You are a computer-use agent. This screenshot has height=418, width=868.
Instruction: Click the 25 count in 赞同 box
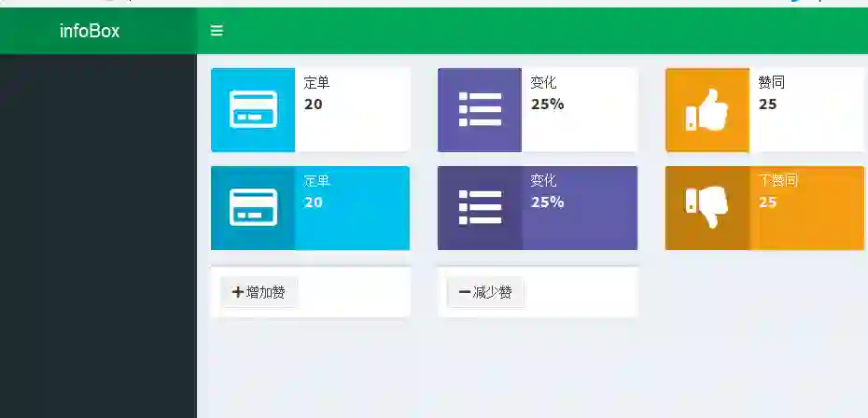(767, 104)
